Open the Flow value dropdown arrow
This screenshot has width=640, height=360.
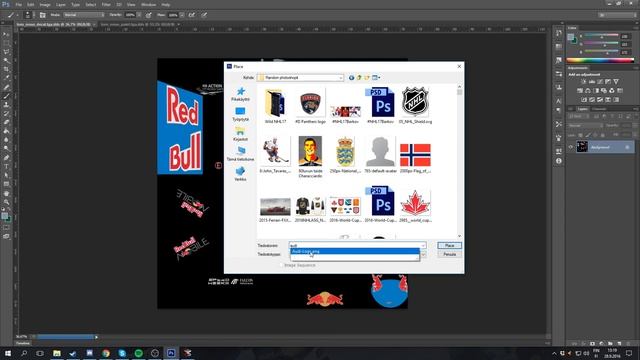point(182,15)
